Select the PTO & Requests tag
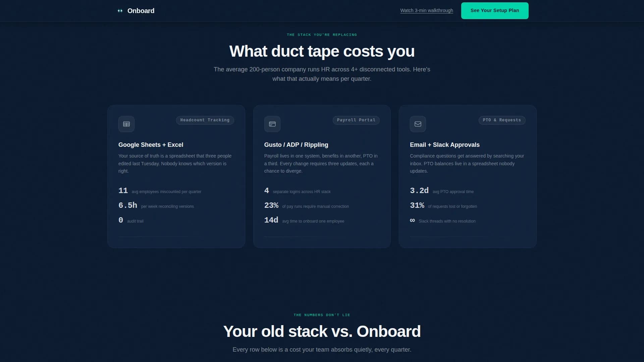Screen dimensions: 644x362 click(502, 120)
